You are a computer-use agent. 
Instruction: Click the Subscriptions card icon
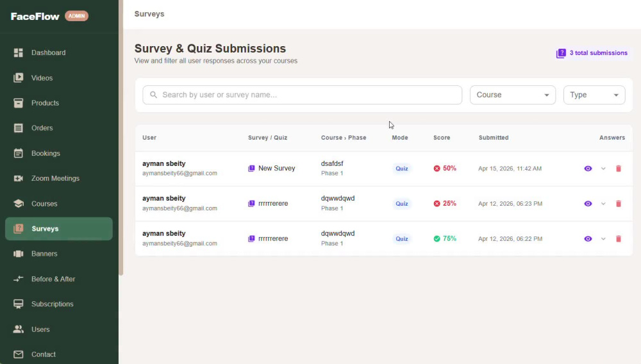(x=19, y=304)
